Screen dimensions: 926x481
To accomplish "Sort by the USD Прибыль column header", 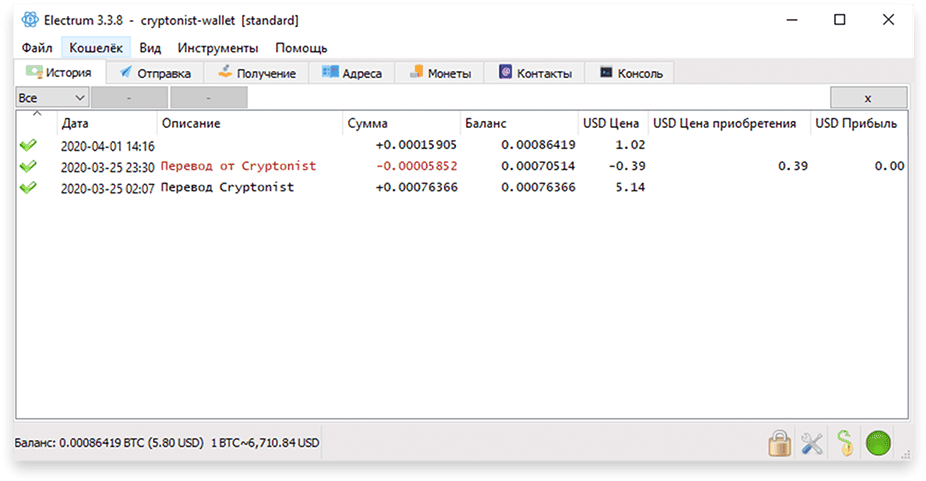I will pyautogui.click(x=859, y=124).
